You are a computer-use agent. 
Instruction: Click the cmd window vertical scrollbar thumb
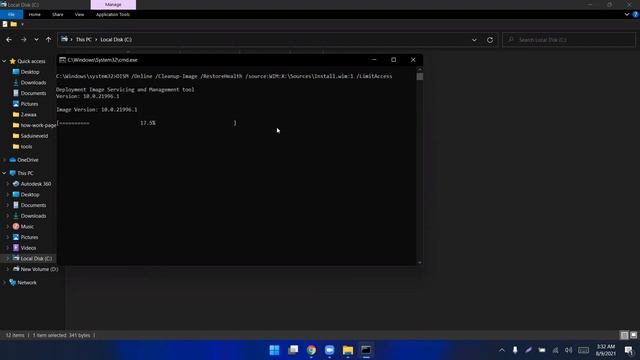[420, 76]
